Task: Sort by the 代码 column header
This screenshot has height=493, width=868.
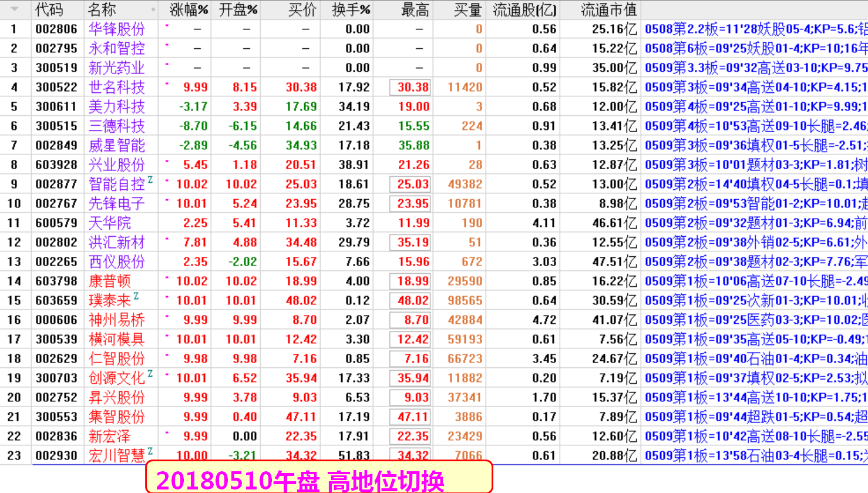Action: pos(49,9)
